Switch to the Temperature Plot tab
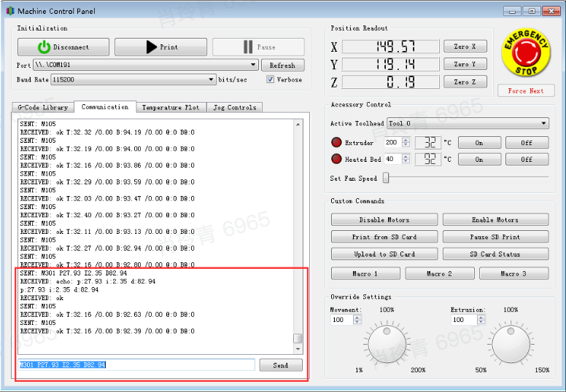The height and width of the screenshot is (392, 566). coord(171,107)
